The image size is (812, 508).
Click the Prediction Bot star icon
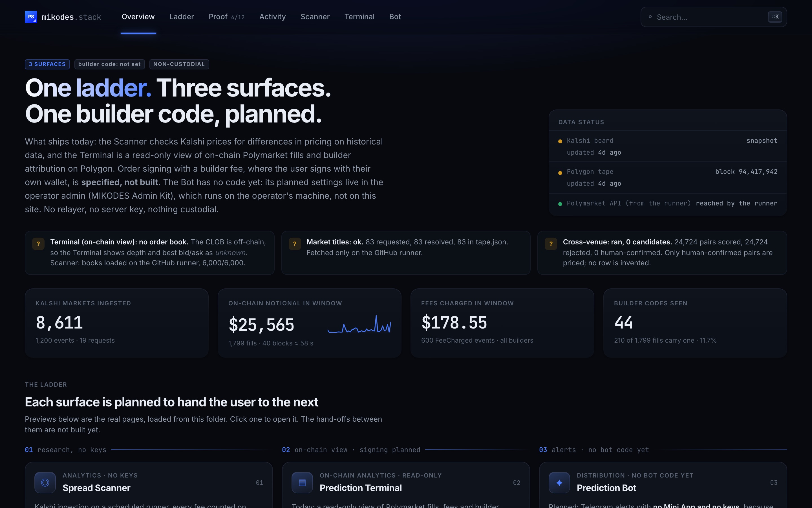point(559,483)
